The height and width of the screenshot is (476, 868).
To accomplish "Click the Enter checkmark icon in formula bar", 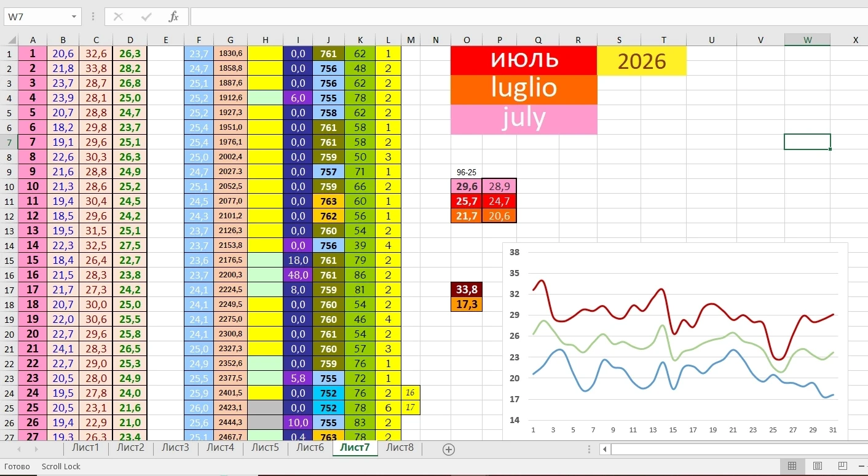I will [x=146, y=17].
